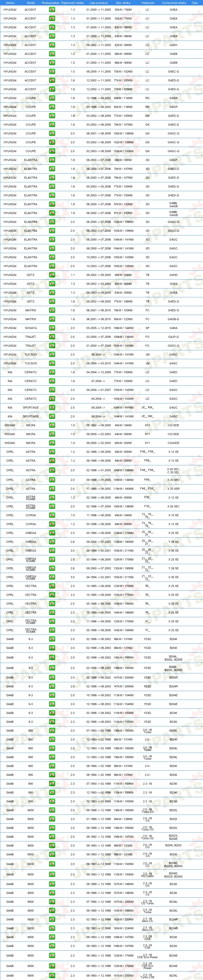
Task: Select the G4KA engine code cell
Action: tap(173, 328)
